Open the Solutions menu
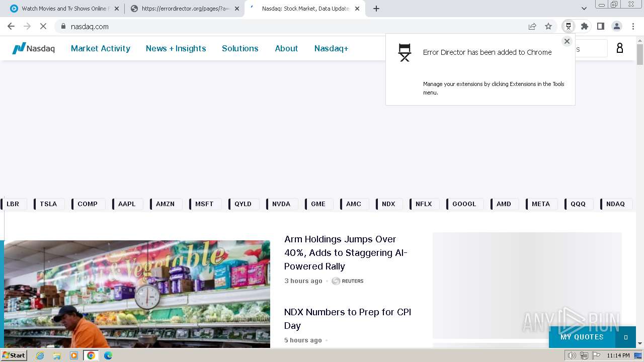Viewport: 644px width, 362px height. pos(240,48)
